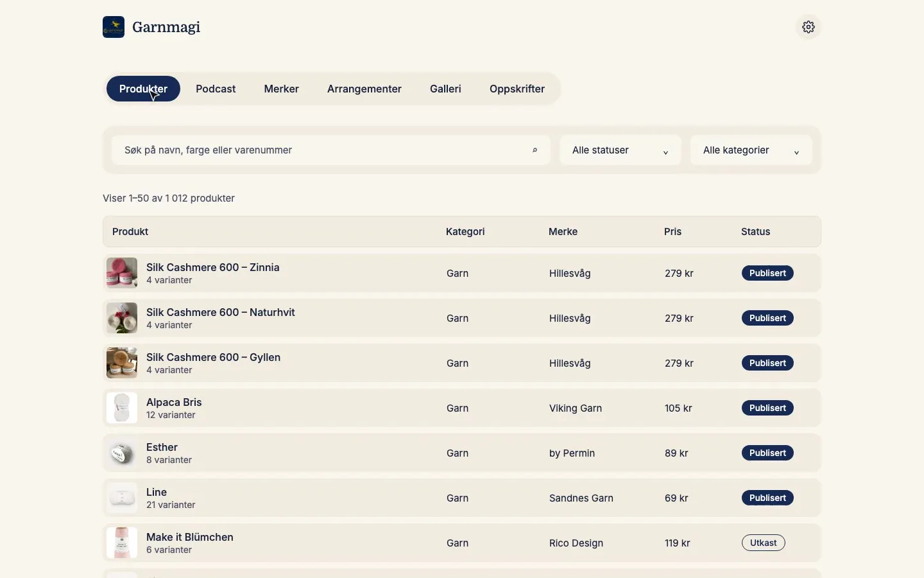Screen dimensions: 924x578
Task: Go to the Merker tab
Action: pos(281,89)
